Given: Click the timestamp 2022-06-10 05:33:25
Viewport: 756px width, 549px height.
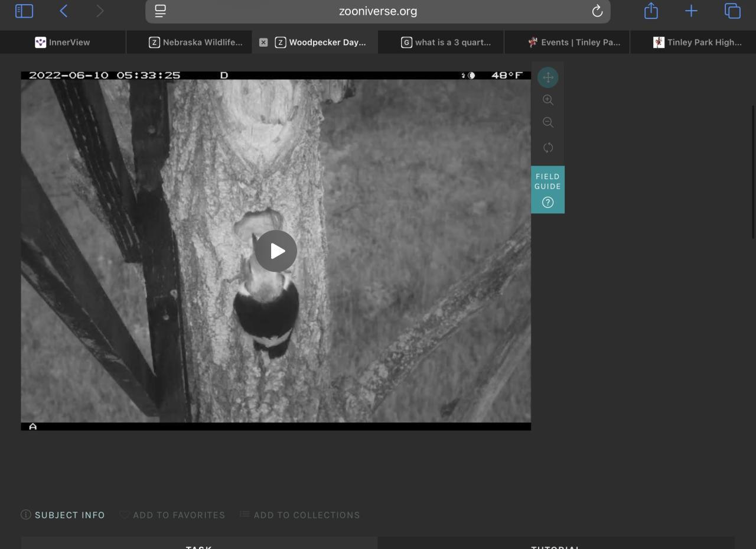Looking at the screenshot, I should [105, 75].
